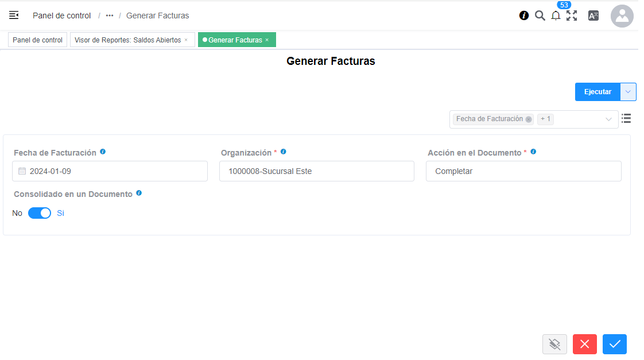Expand the visible fields selector dropdown

(608, 119)
